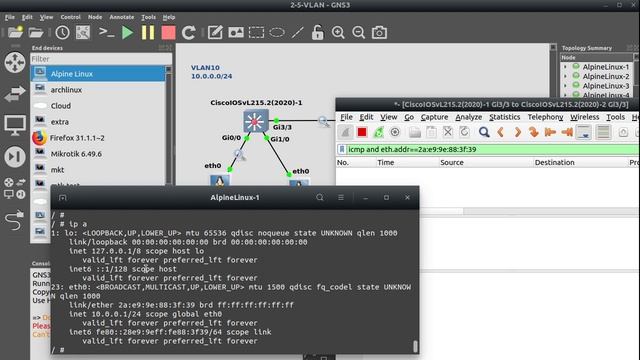Select Cloud in device list
This screenshot has height=360, width=640.
pyautogui.click(x=98, y=106)
